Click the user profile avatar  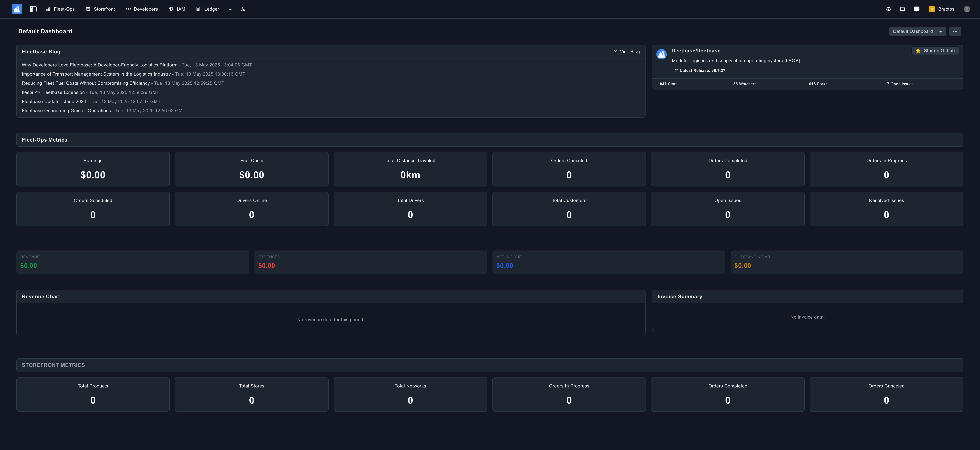[x=967, y=9]
